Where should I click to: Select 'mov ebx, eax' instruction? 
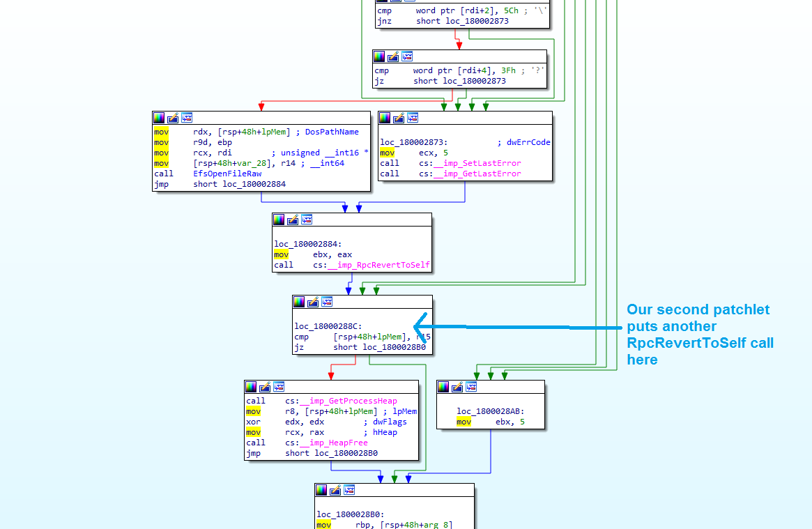click(313, 254)
